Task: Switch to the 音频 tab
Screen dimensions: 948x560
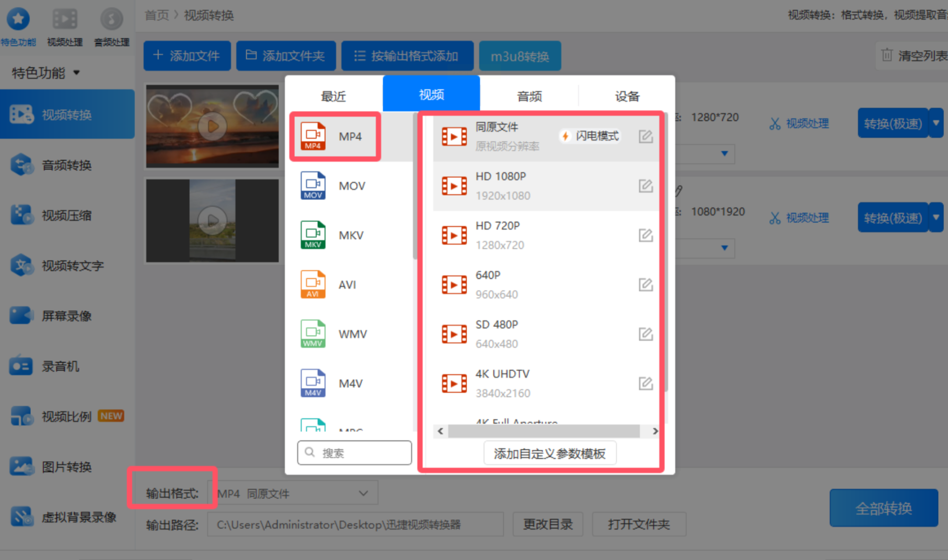Action: [529, 96]
